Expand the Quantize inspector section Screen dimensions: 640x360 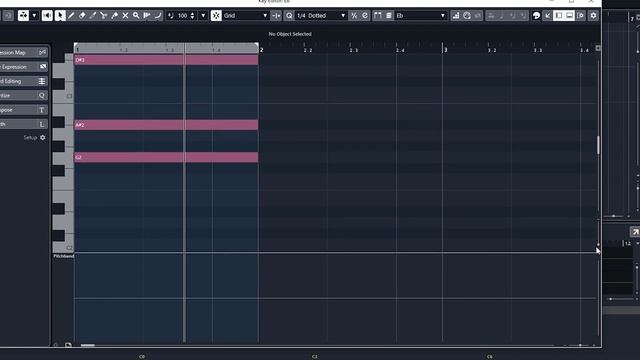pos(23,96)
